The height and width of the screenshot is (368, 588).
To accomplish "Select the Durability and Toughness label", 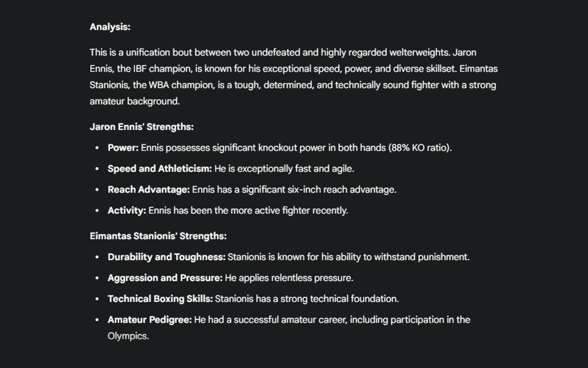I will [166, 257].
